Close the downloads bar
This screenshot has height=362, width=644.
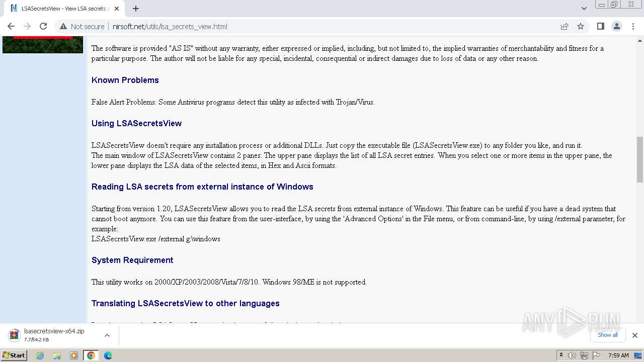pos(635,335)
